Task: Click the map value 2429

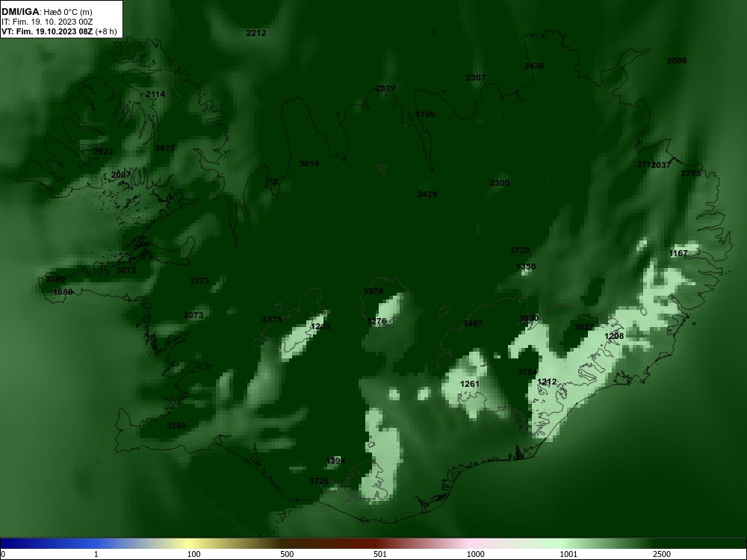Action: coord(427,194)
